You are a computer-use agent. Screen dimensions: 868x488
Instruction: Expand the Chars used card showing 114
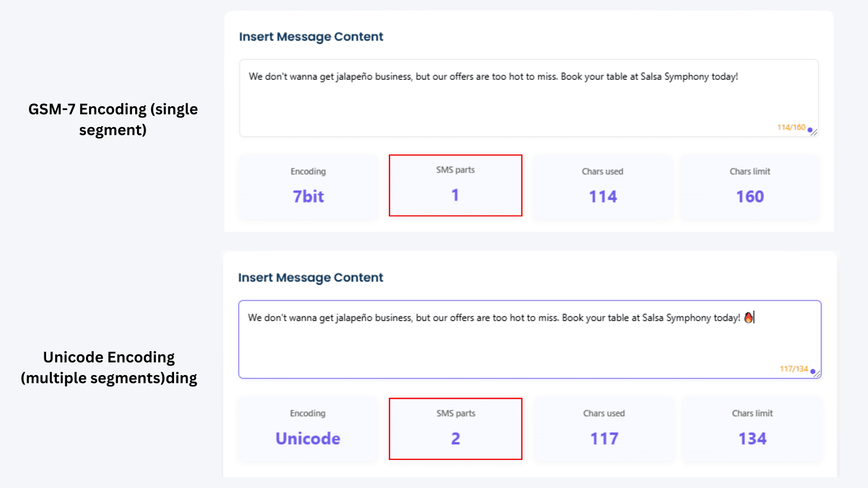tap(602, 187)
